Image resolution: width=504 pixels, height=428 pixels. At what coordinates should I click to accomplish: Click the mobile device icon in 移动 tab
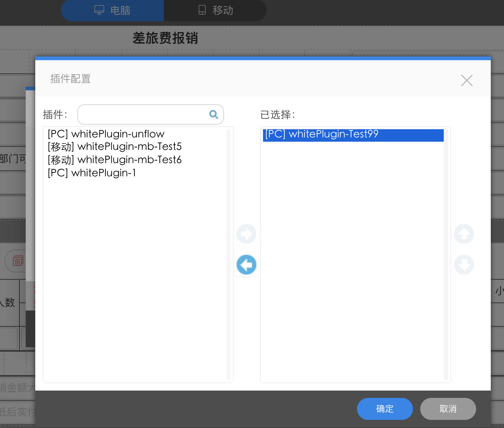pyautogui.click(x=202, y=10)
